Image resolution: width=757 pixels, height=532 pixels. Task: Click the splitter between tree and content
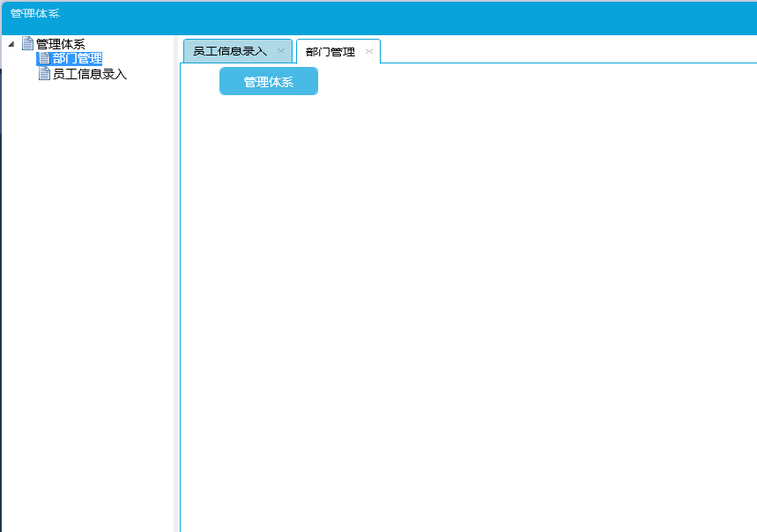(177, 282)
